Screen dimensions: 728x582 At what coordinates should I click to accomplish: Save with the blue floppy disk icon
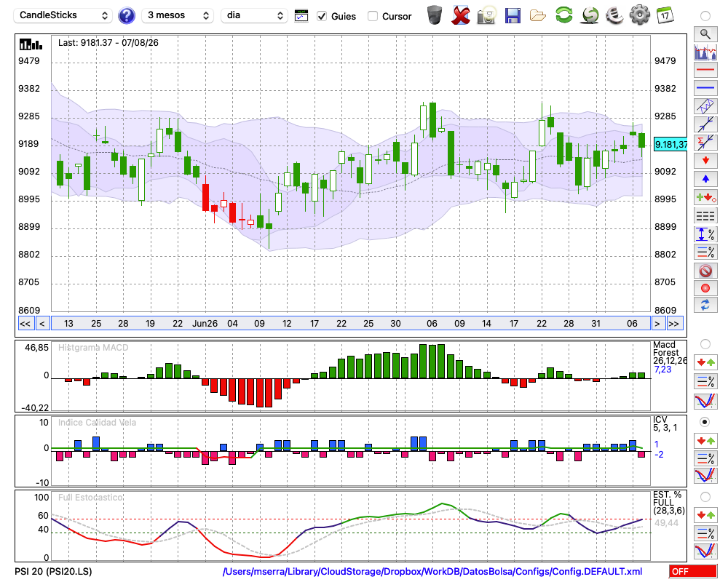(x=513, y=15)
